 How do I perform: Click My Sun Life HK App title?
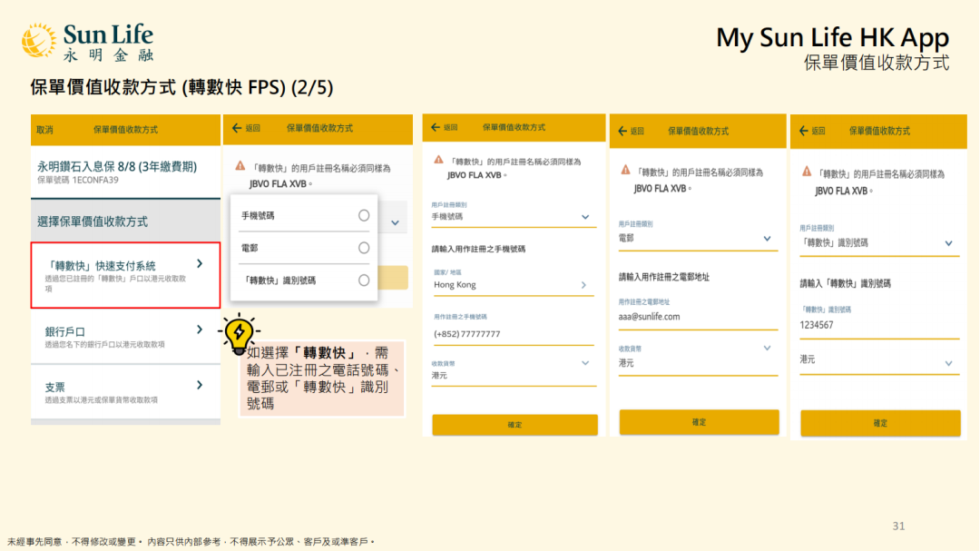[x=832, y=37]
